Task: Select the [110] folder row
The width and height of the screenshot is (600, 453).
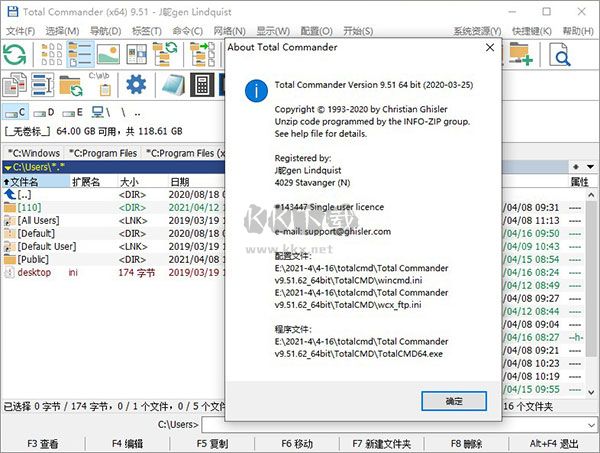Action: (114, 208)
